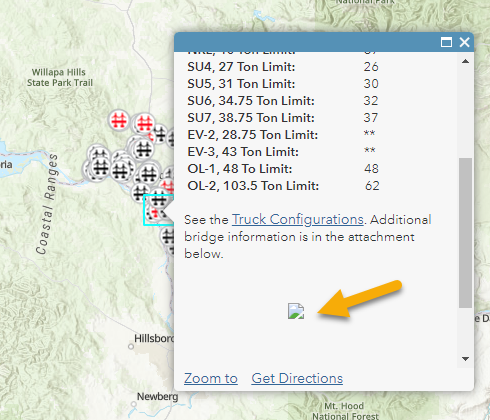Click the Get Directions link
490x420 pixels.
pyautogui.click(x=297, y=378)
